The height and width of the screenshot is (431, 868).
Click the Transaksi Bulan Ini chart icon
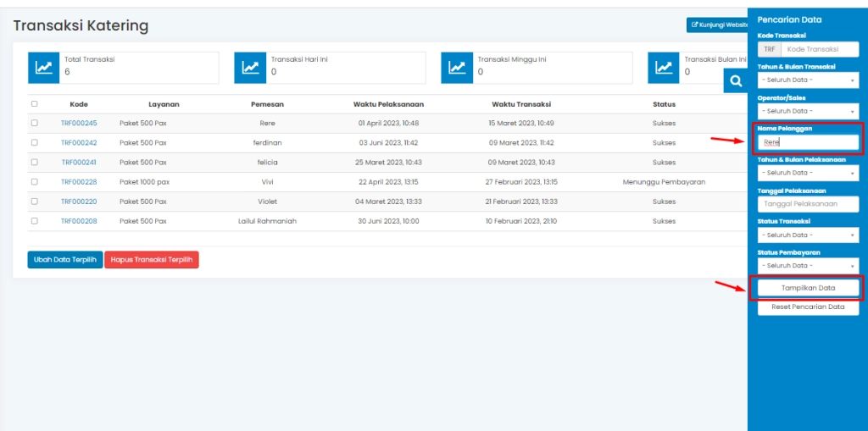[x=664, y=68]
